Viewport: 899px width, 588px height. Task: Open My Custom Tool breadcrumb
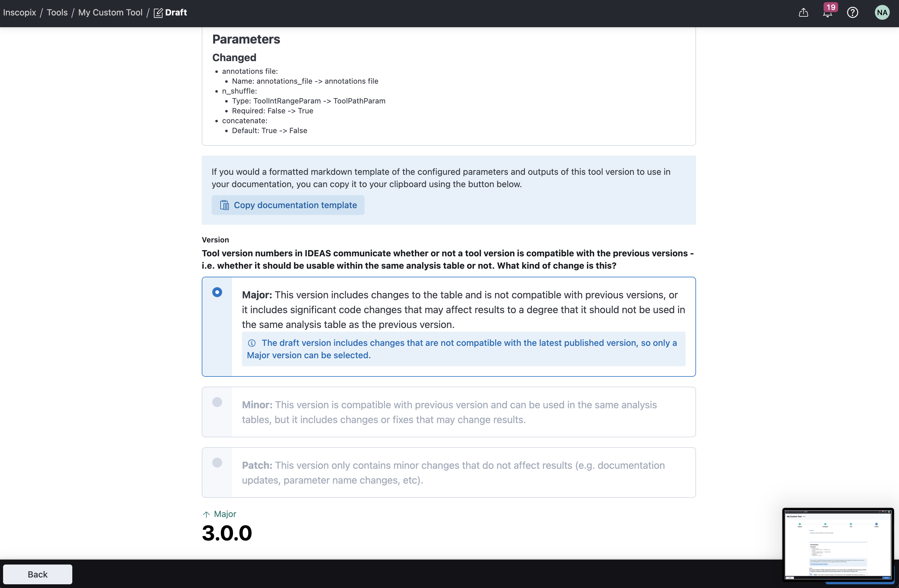coord(110,13)
